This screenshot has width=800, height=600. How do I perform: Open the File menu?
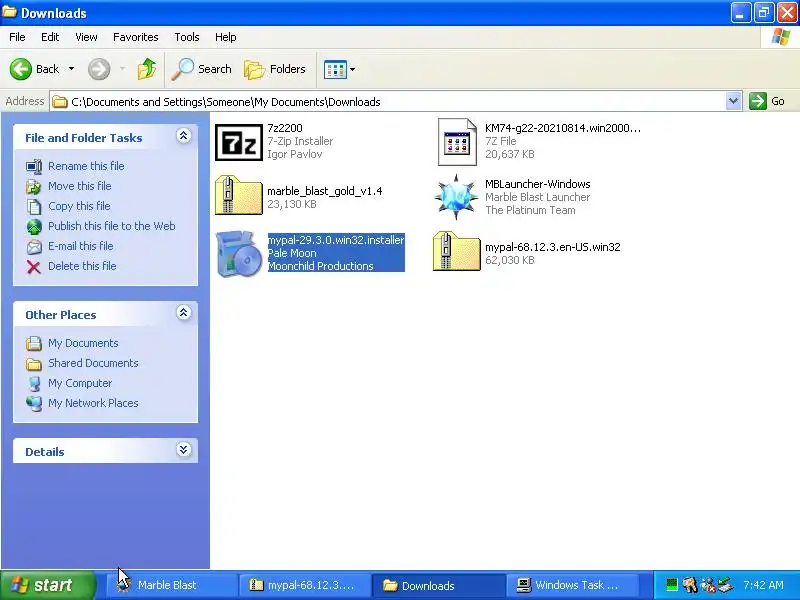click(17, 37)
